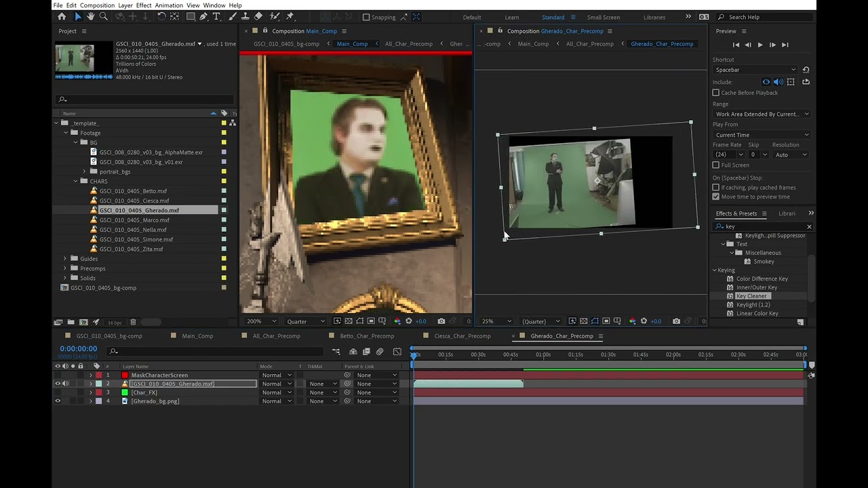Toggle include video eye icon in Preview

(766, 82)
